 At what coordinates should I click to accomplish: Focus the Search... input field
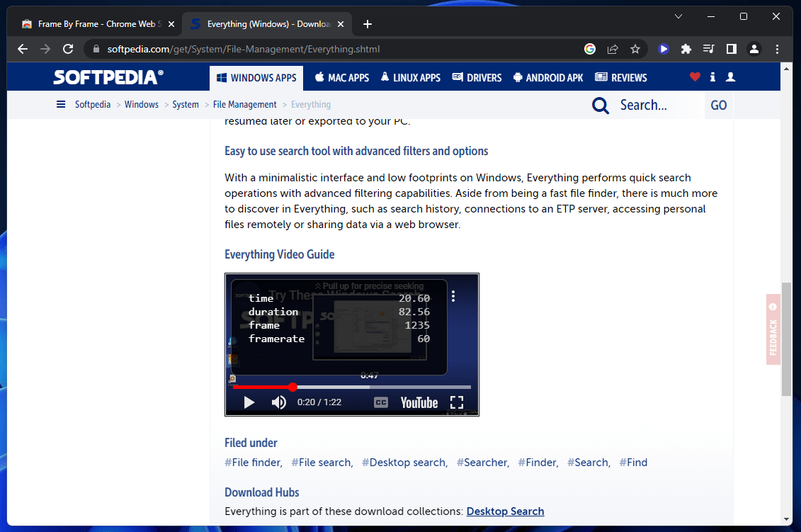[659, 106]
